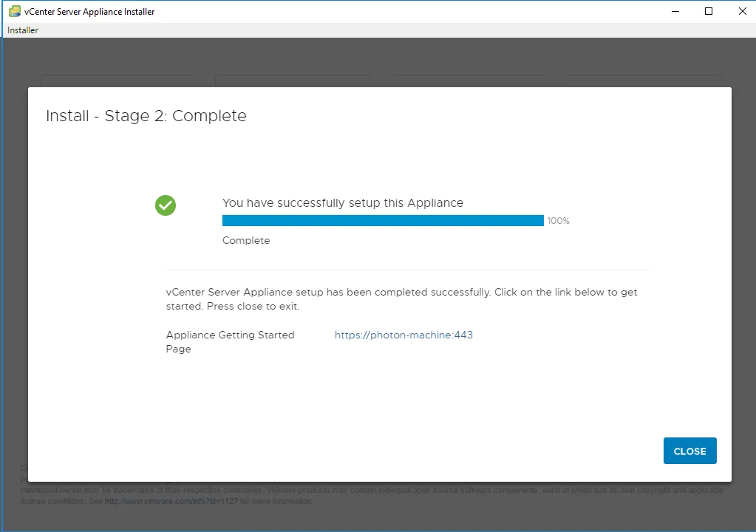756x532 pixels.
Task: Click the rightmost dimmed card behind the dialog
Action: [x=643, y=81]
